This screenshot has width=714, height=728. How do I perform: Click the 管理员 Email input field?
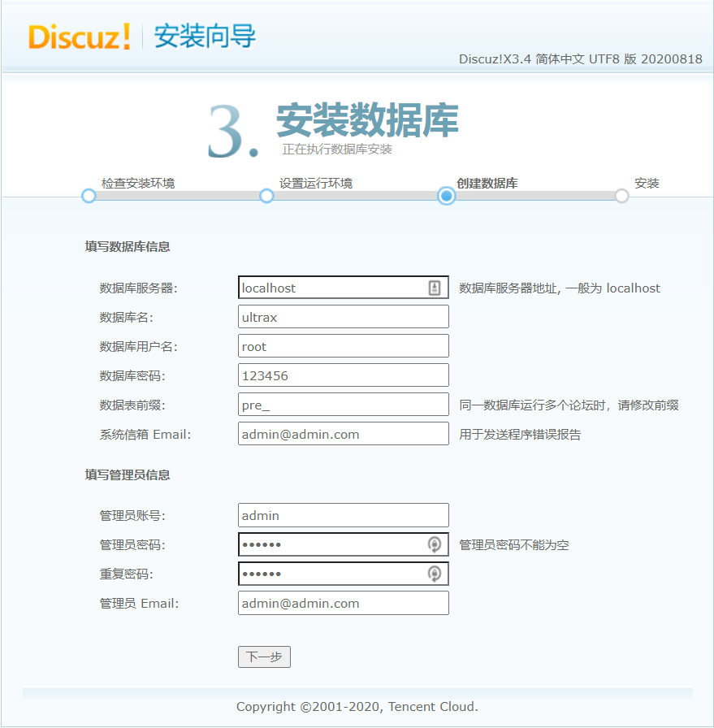point(343,602)
